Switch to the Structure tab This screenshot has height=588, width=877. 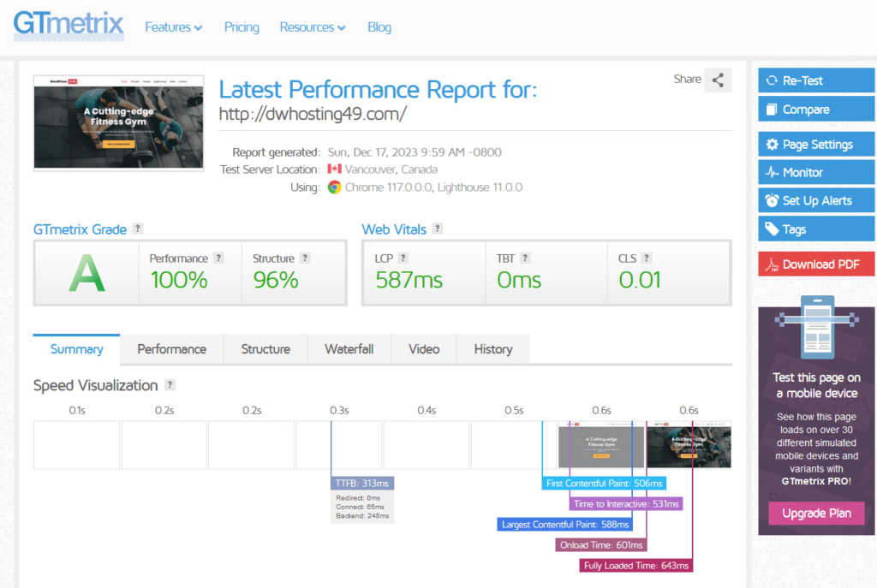[x=265, y=349]
